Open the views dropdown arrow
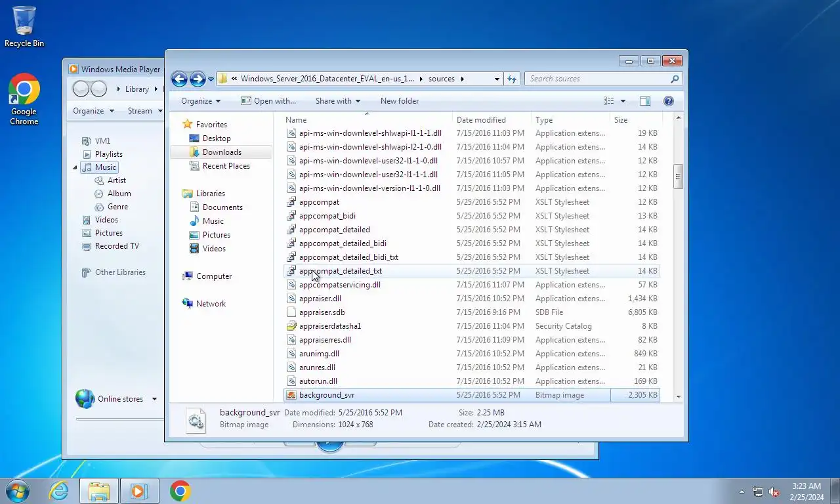The height and width of the screenshot is (504, 840). 623,101
